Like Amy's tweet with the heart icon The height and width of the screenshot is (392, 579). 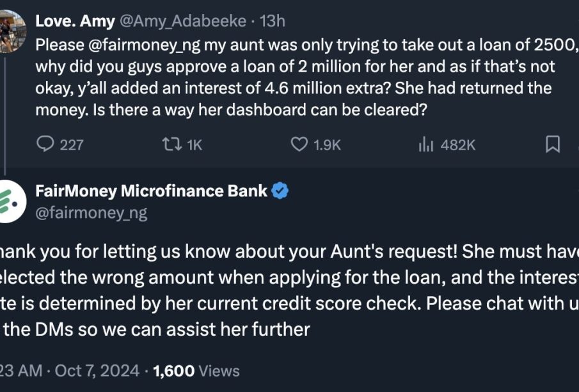click(299, 145)
